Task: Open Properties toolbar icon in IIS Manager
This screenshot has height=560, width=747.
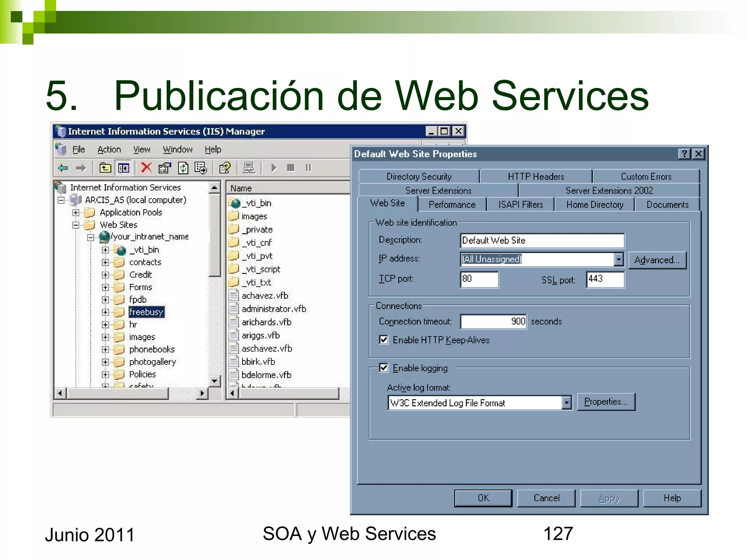Action: point(165,168)
